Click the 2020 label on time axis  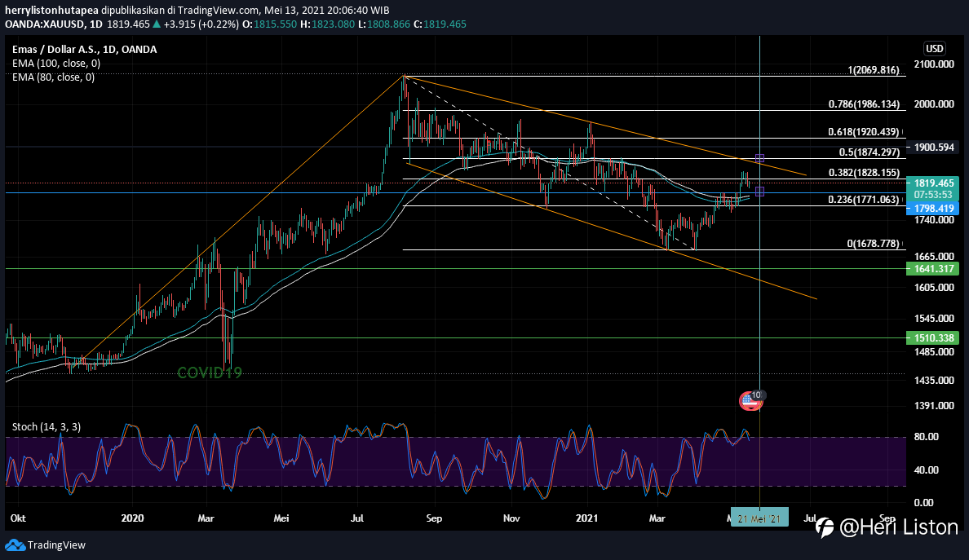[x=132, y=518]
